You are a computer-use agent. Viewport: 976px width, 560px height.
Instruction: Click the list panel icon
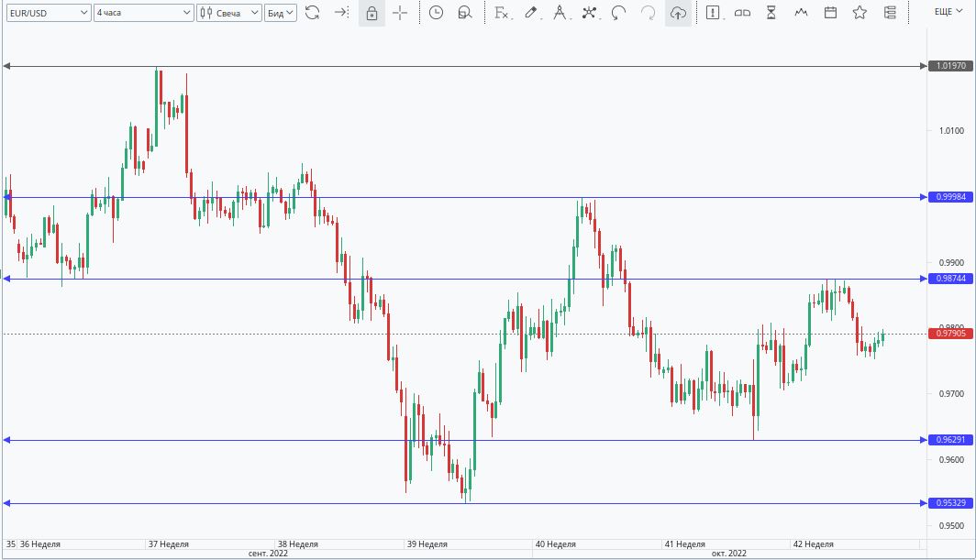(x=890, y=13)
